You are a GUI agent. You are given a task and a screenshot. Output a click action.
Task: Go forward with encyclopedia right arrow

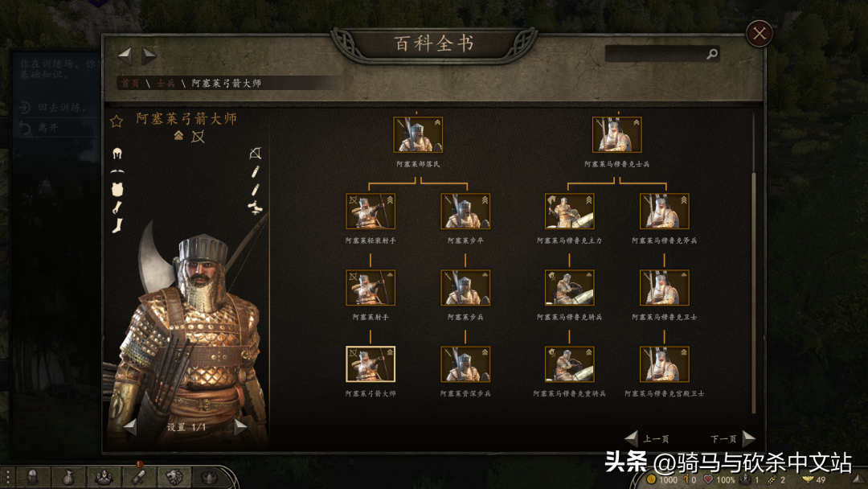pyautogui.click(x=149, y=55)
